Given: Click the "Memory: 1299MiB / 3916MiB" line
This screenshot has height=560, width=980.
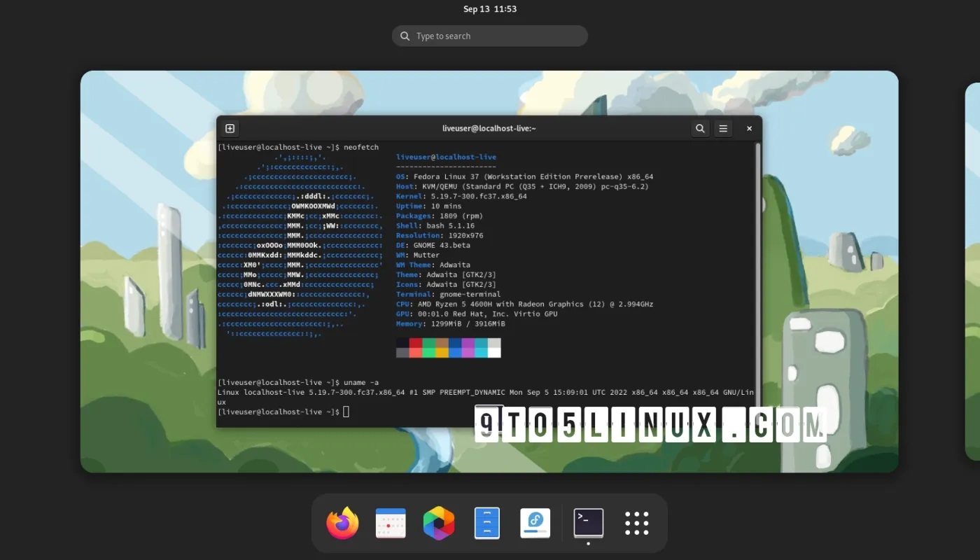Looking at the screenshot, I should [x=451, y=323].
